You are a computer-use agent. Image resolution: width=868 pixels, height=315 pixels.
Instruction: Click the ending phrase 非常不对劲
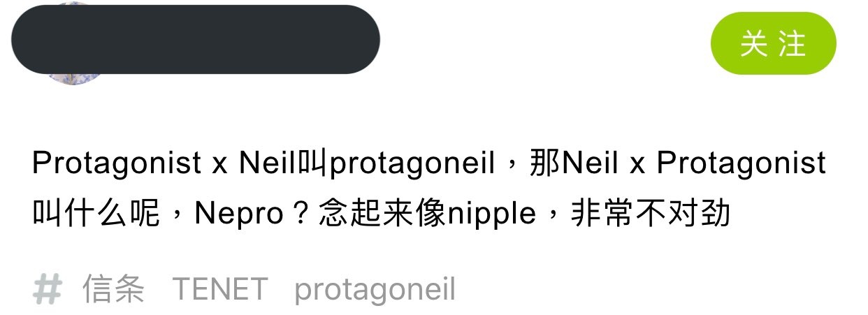651,214
